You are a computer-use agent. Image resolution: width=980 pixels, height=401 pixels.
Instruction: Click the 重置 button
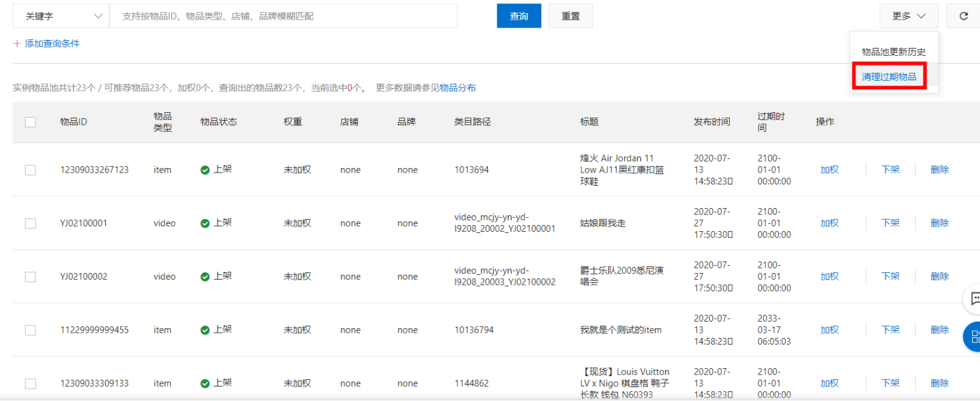click(571, 16)
